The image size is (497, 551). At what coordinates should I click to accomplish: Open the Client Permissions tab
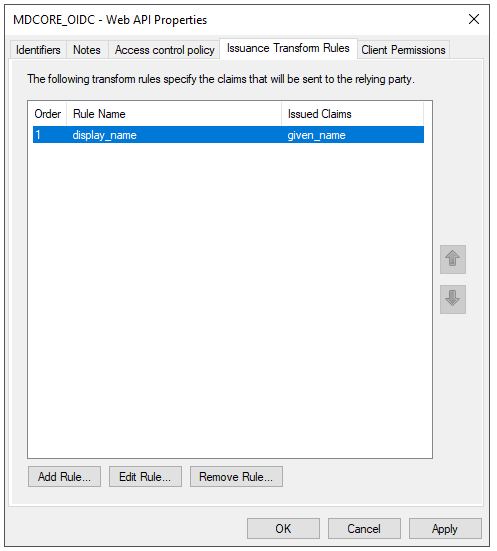click(403, 50)
